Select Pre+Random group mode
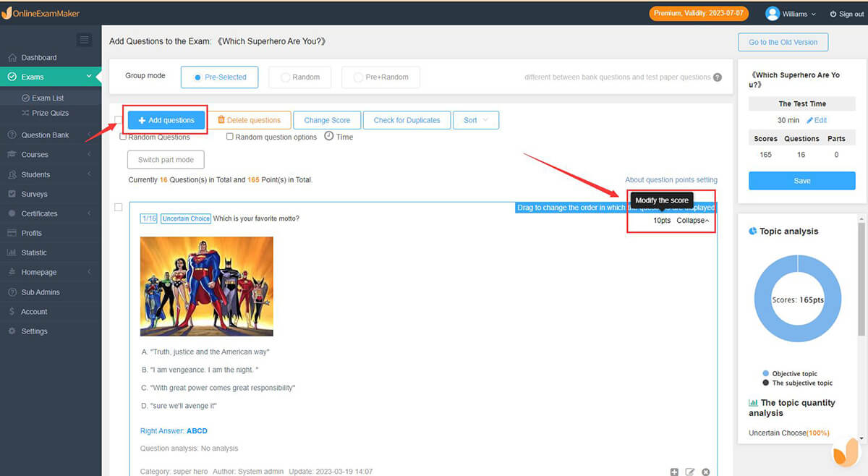The width and height of the screenshot is (868, 476). [x=380, y=77]
